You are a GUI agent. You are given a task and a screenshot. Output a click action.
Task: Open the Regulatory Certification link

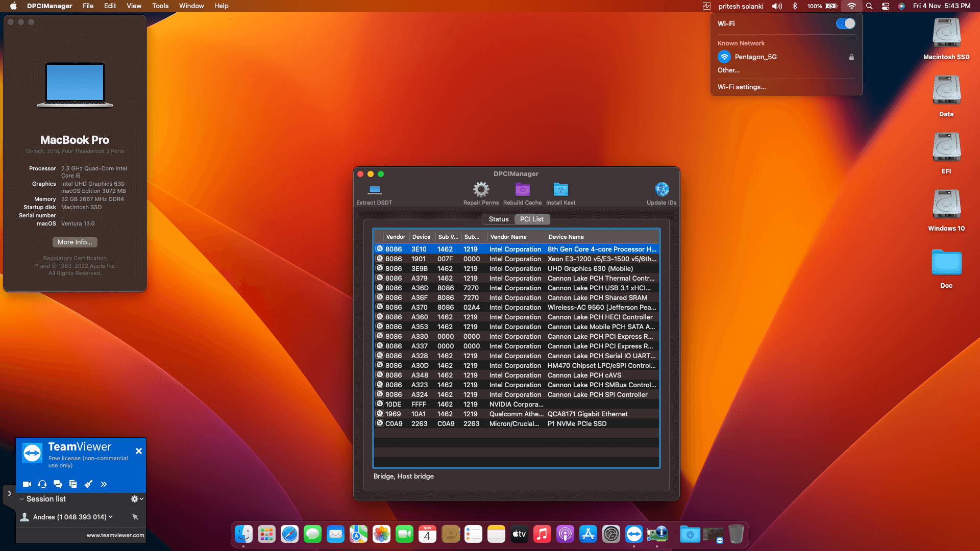click(75, 258)
